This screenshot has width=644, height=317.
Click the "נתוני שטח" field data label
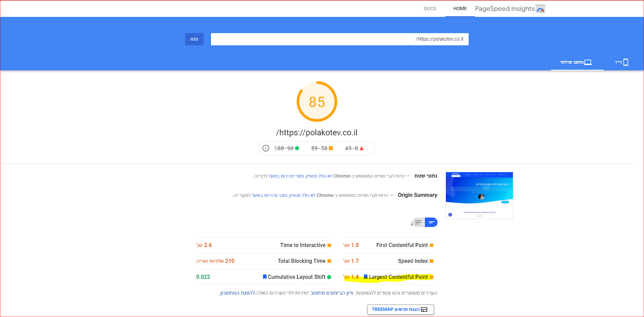point(426,176)
